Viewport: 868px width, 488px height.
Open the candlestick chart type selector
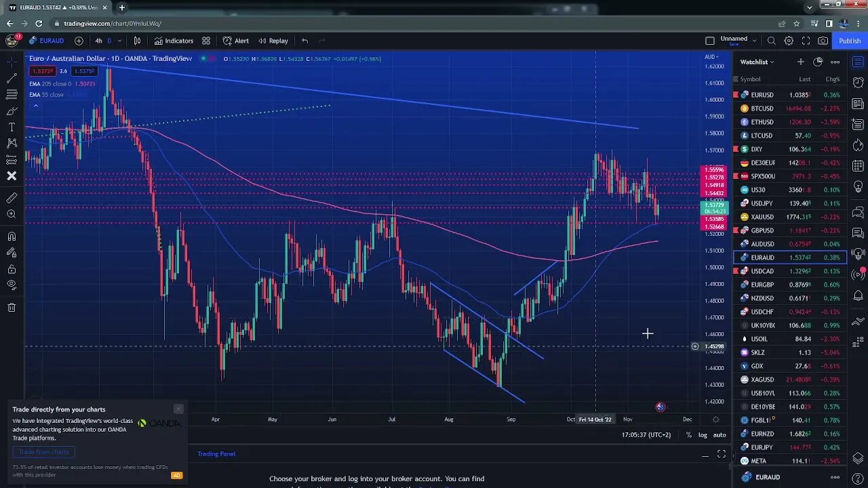(x=137, y=41)
